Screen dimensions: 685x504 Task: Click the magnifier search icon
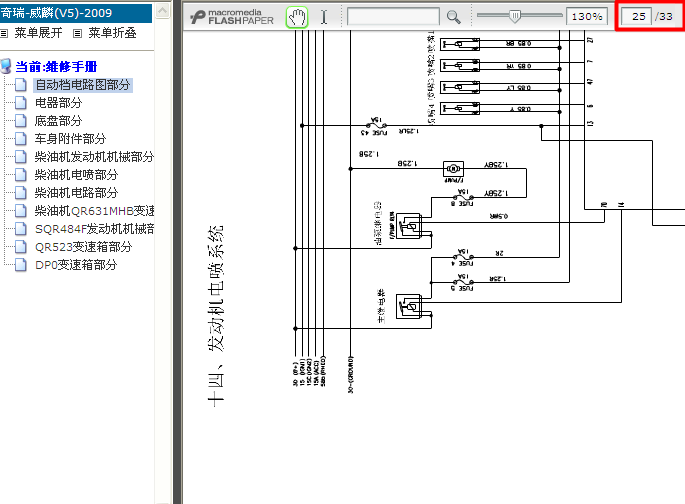tap(453, 17)
